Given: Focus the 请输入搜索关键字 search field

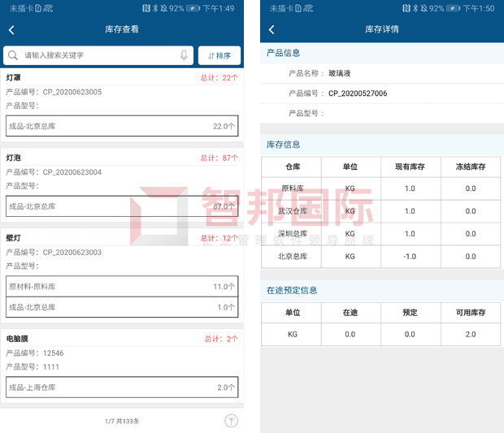Looking at the screenshot, I should (98, 55).
